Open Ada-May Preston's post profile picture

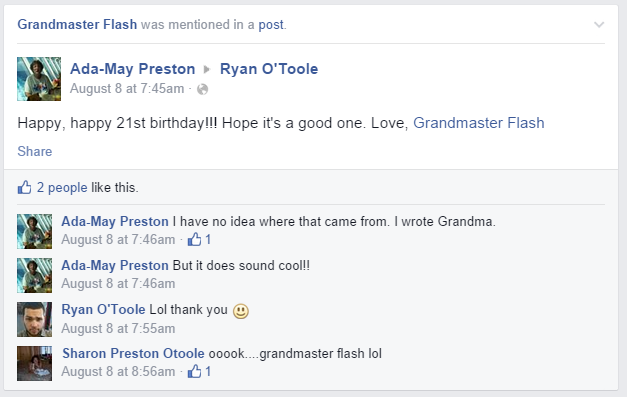[x=39, y=79]
